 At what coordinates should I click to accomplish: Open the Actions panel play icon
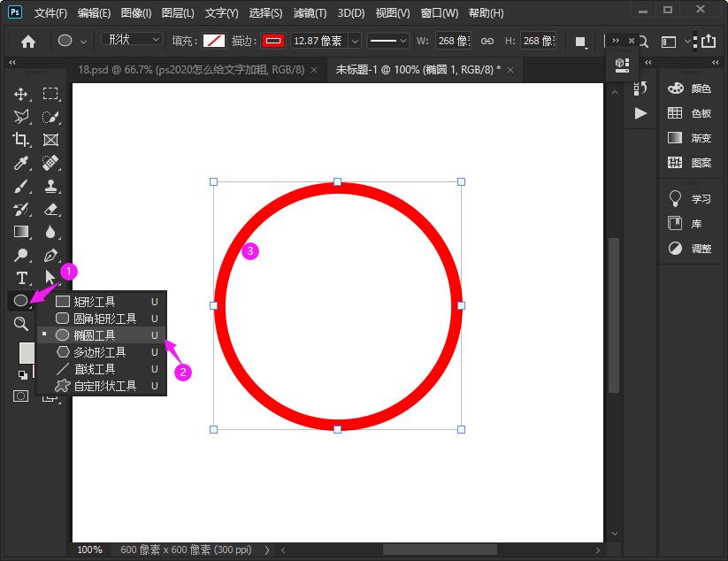(640, 113)
